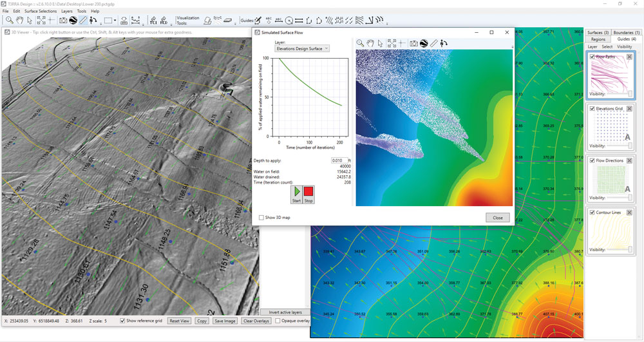
Task: Open the Boundaries (1) tab
Action: (x=627, y=32)
